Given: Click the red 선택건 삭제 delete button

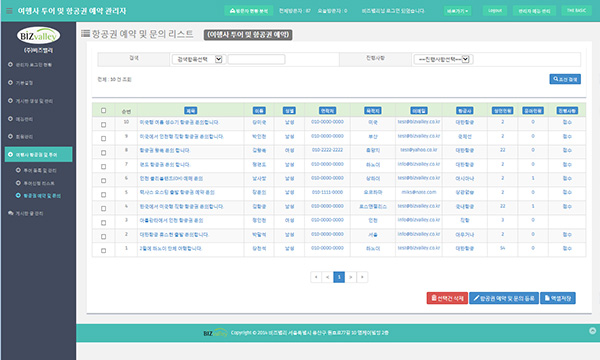Looking at the screenshot, I should pos(447,298).
